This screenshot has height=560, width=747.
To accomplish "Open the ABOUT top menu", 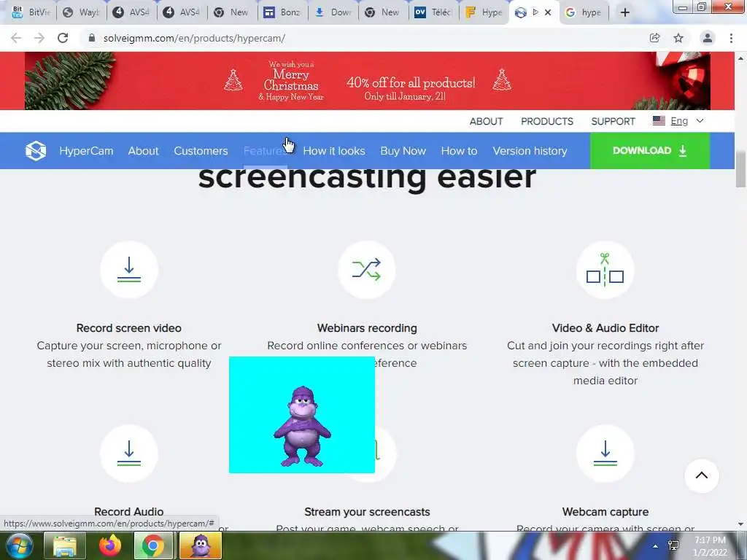I will click(x=486, y=122).
